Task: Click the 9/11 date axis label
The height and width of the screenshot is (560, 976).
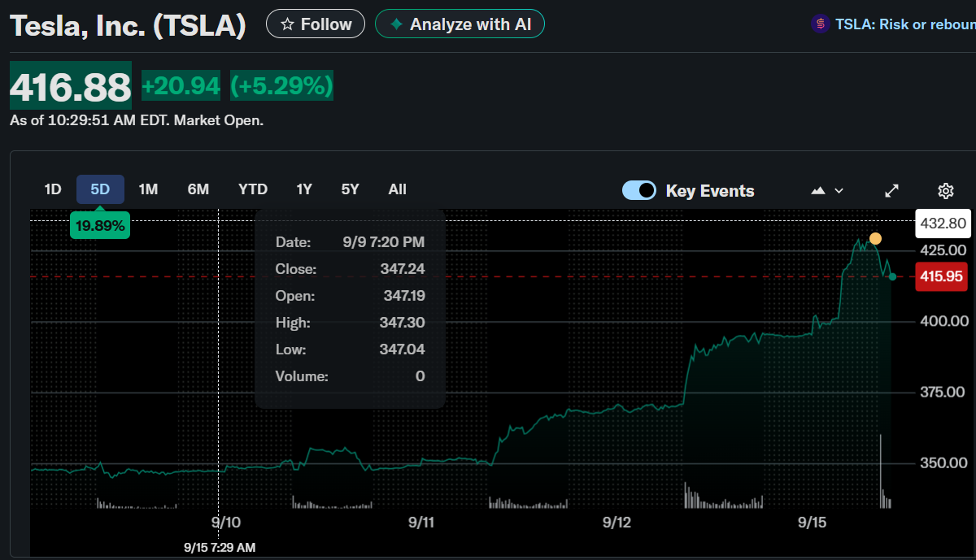Action: (421, 523)
